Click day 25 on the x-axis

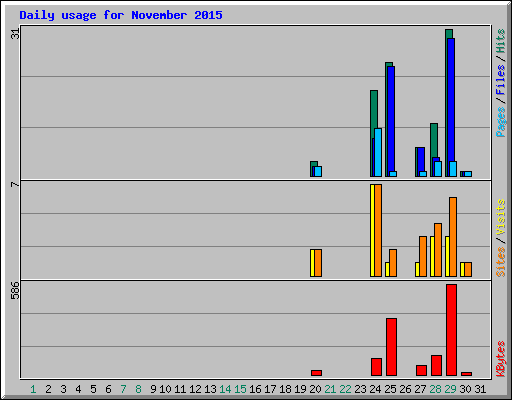(x=390, y=389)
